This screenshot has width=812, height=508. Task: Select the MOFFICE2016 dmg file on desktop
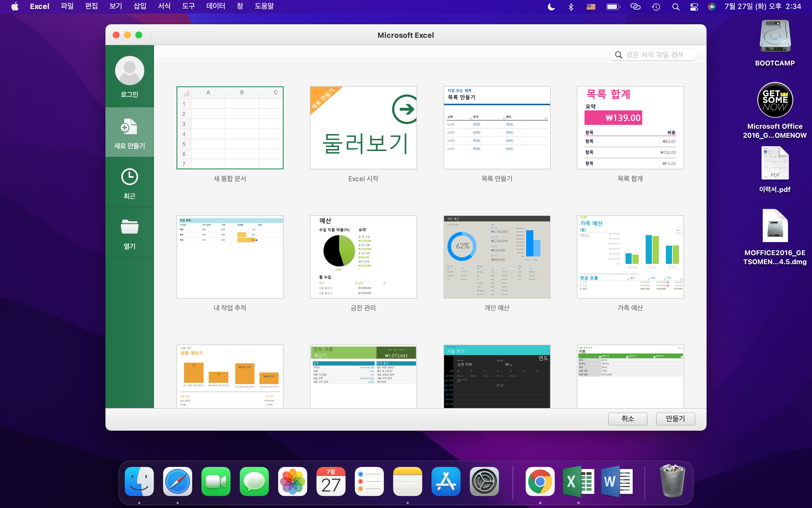tap(775, 226)
